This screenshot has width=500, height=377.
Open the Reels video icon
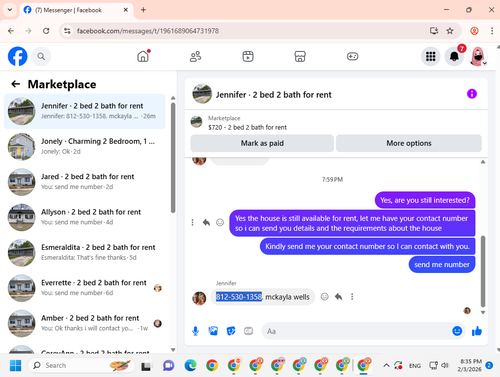tap(248, 56)
